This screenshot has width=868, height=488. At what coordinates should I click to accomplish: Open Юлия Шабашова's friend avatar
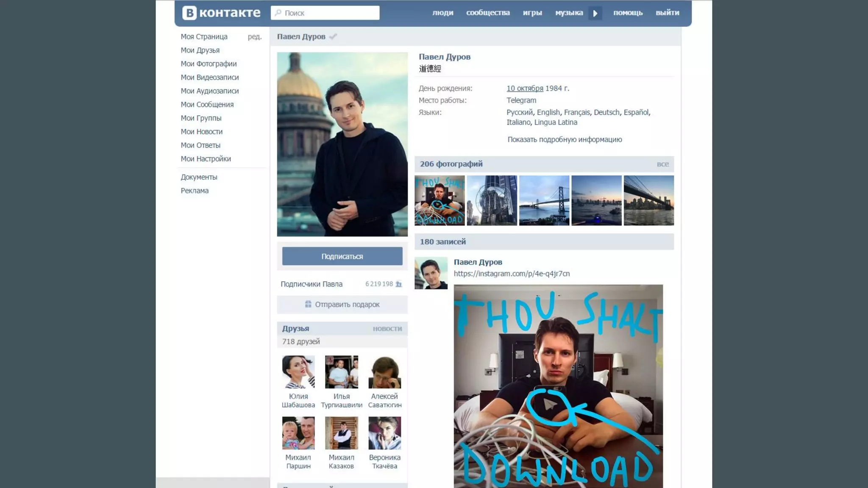(298, 372)
